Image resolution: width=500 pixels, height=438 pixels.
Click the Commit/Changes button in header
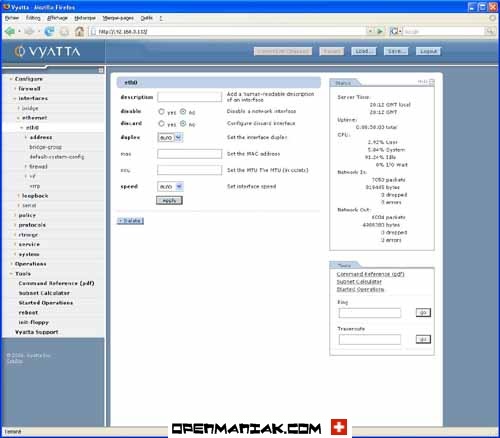tap(283, 51)
